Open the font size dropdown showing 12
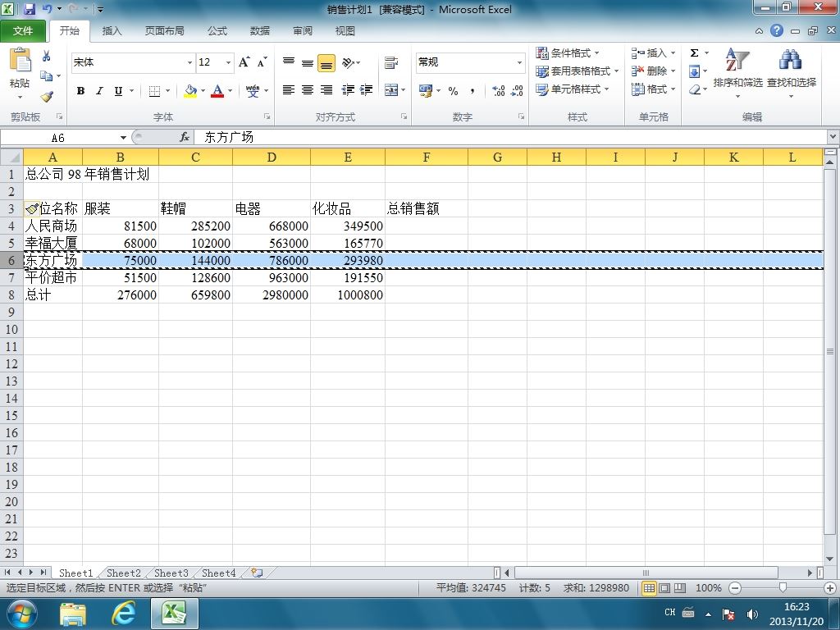This screenshot has width=840, height=630. pos(228,62)
